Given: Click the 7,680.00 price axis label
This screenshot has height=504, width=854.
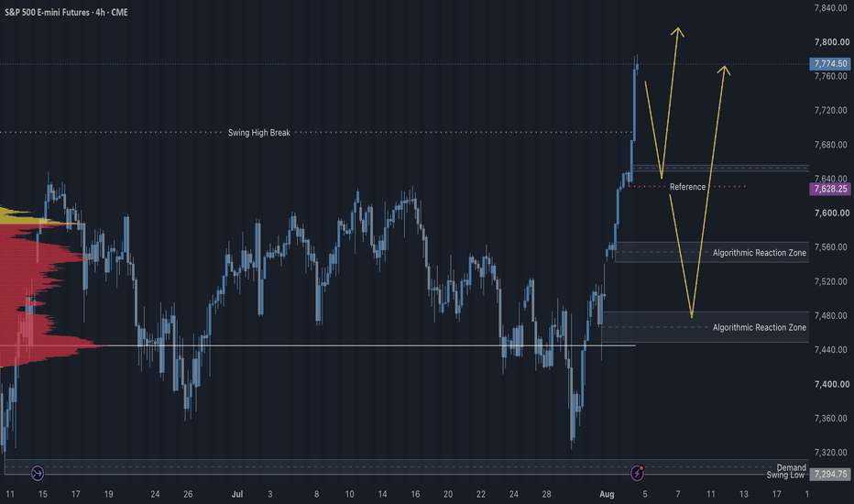Looking at the screenshot, I should click(832, 145).
